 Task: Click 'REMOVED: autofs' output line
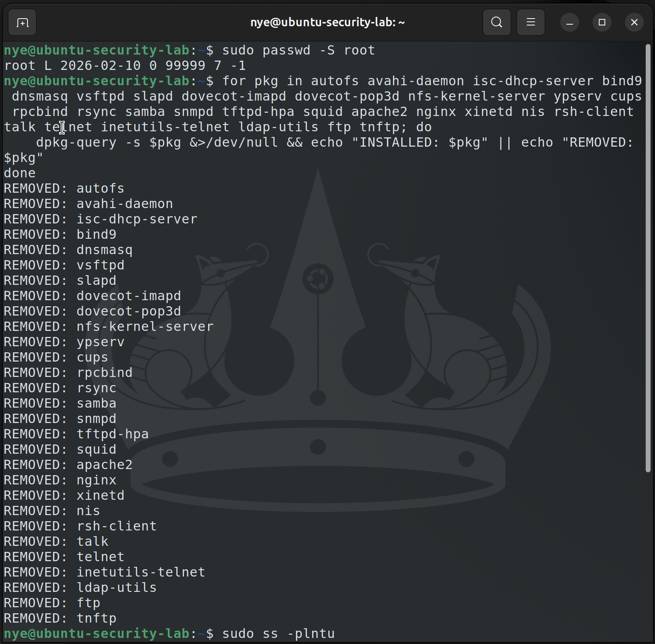coord(64,188)
